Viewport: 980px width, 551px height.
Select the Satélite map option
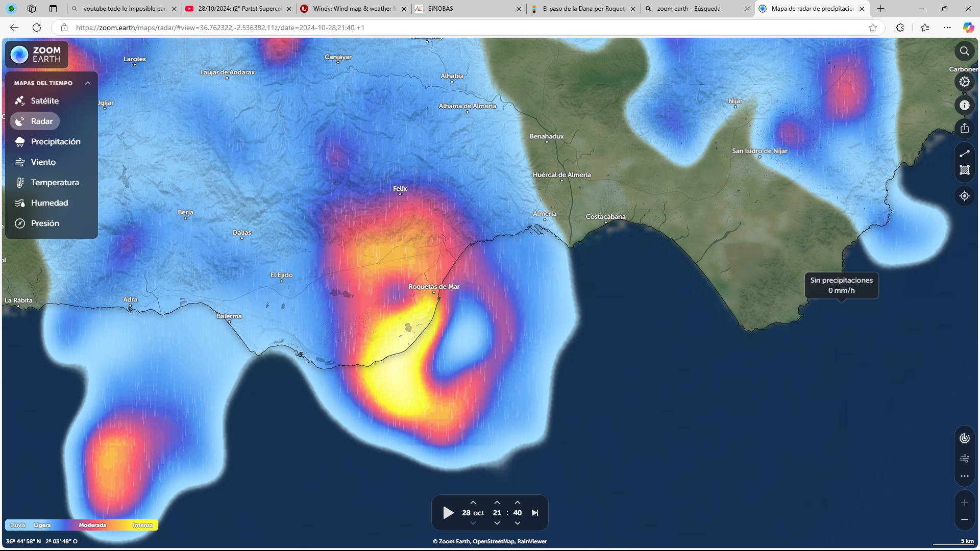[44, 101]
